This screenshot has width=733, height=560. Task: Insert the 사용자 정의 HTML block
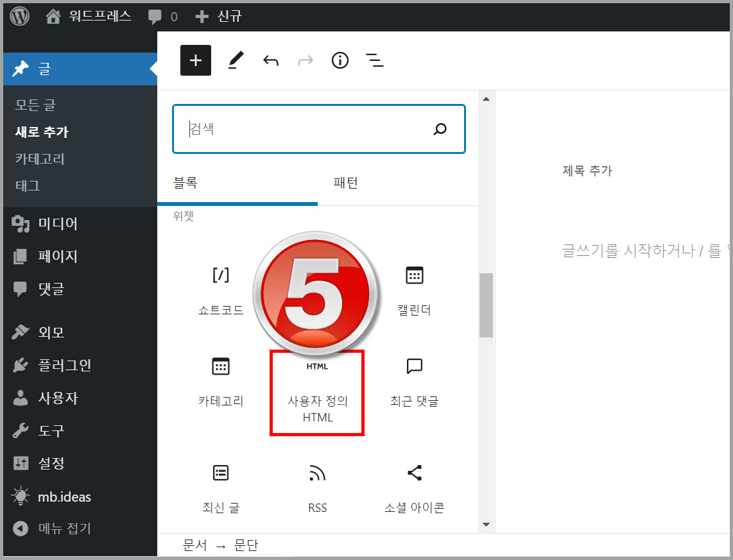coord(317,393)
